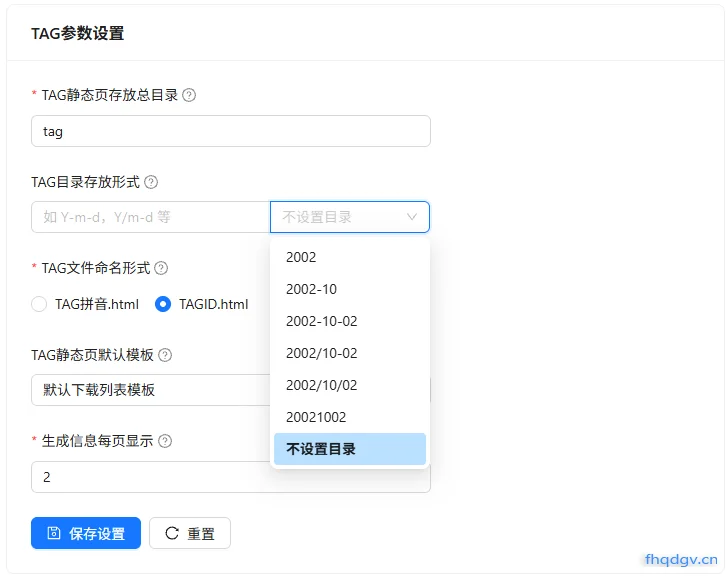The height and width of the screenshot is (577, 727).
Task: Focus the items per page field showing 2
Action: click(x=231, y=477)
